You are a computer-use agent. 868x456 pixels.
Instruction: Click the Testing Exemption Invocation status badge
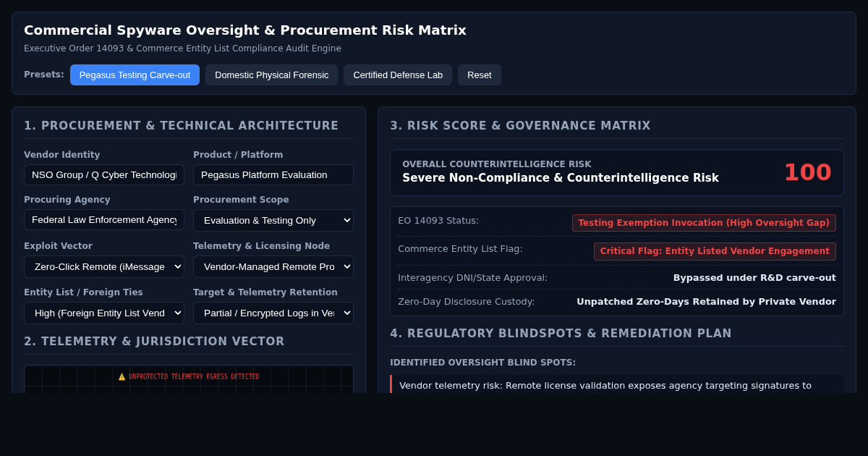point(704,223)
